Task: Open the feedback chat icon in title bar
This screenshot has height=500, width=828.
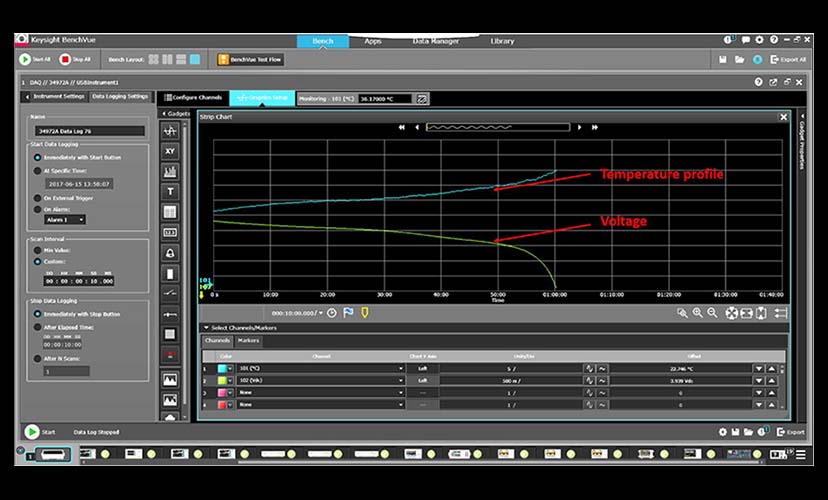Action: coord(746,40)
